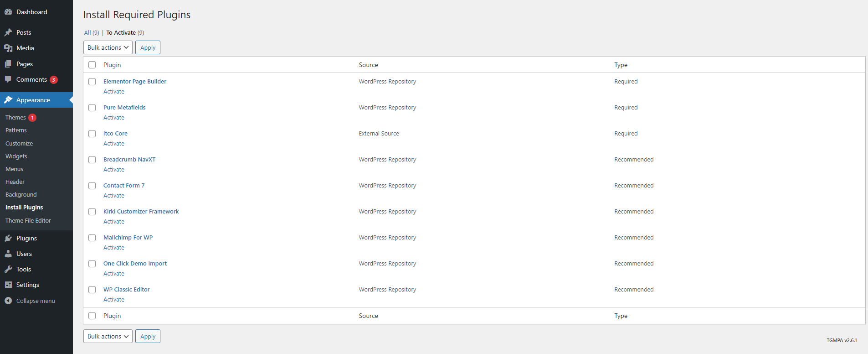Sort by the Source column header
This screenshot has height=354, width=868.
click(x=368, y=65)
